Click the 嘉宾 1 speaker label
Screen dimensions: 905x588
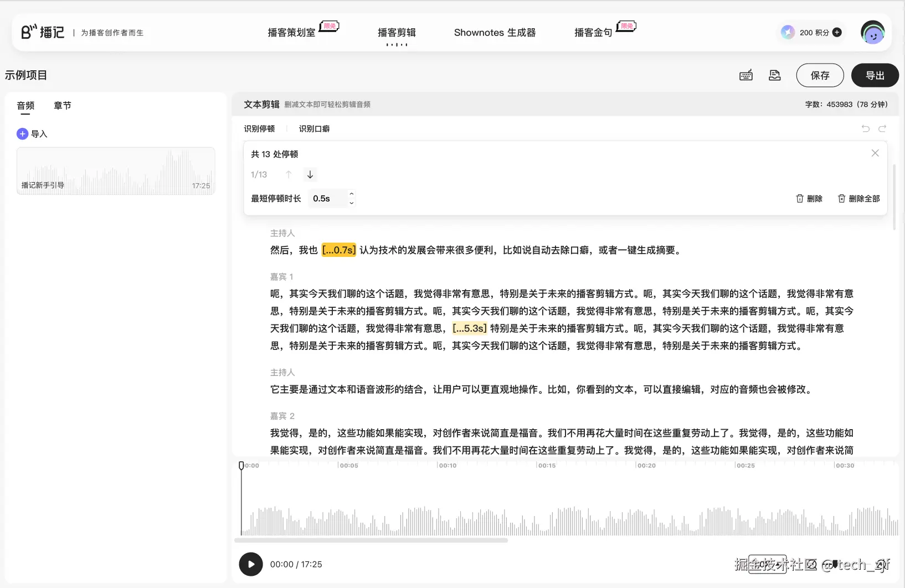tap(282, 277)
